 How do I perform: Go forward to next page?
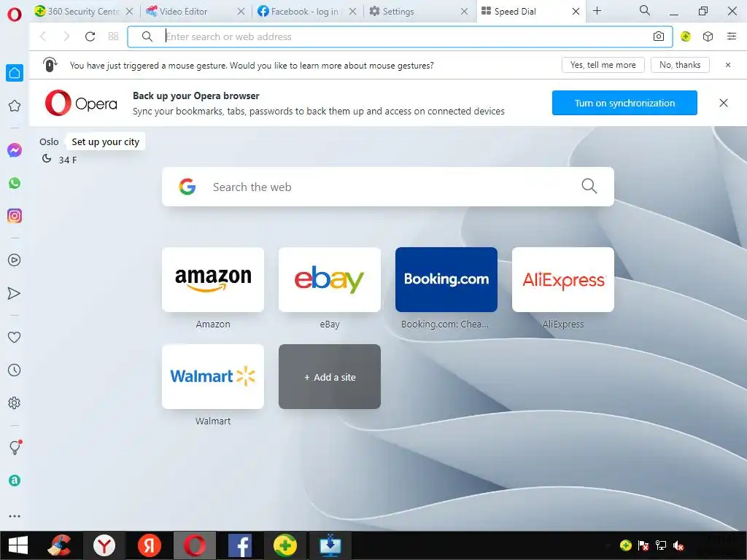pos(66,36)
